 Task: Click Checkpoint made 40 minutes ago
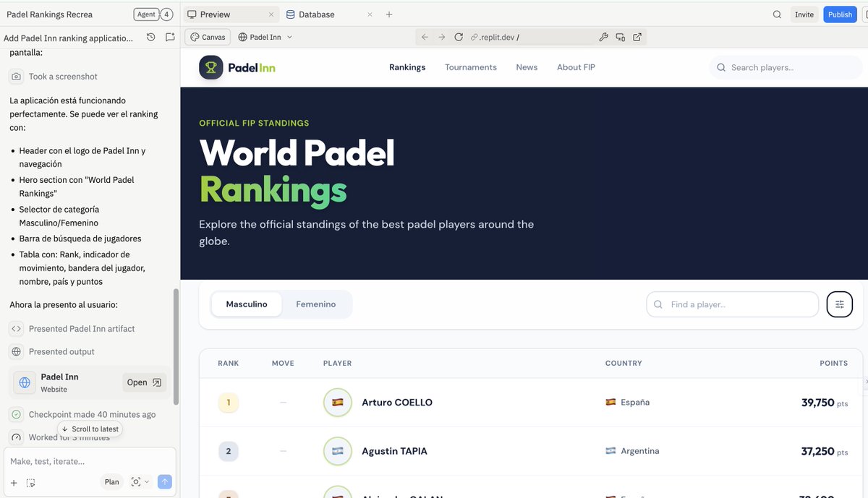(x=92, y=415)
